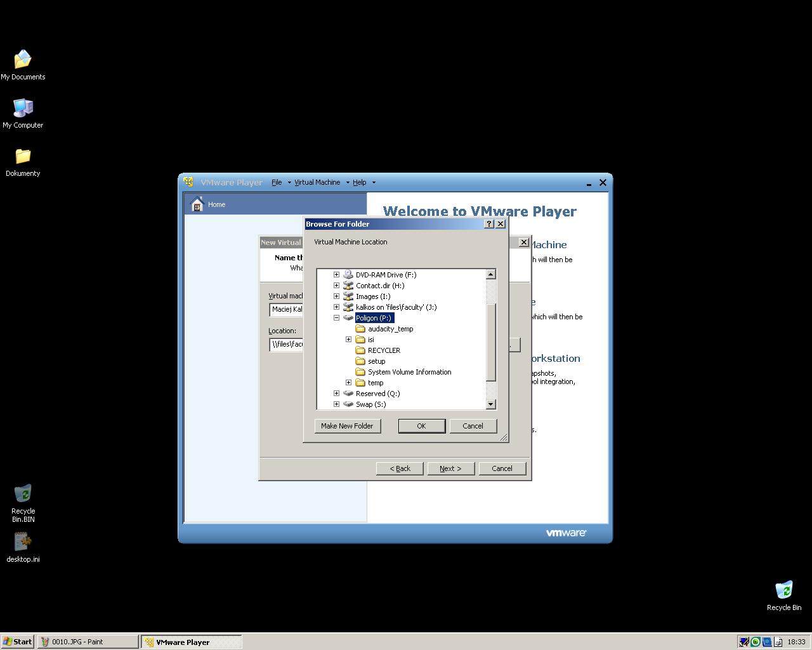Click the Location input field

pyautogui.click(x=287, y=344)
